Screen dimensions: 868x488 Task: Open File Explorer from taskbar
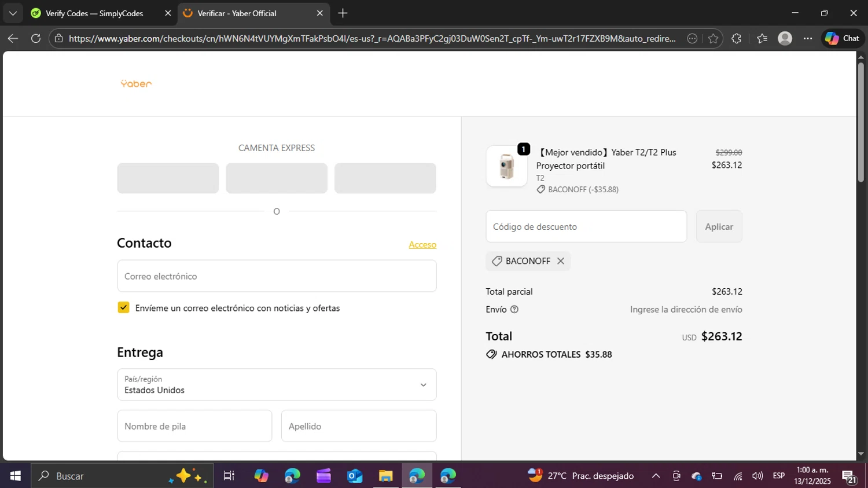(386, 476)
